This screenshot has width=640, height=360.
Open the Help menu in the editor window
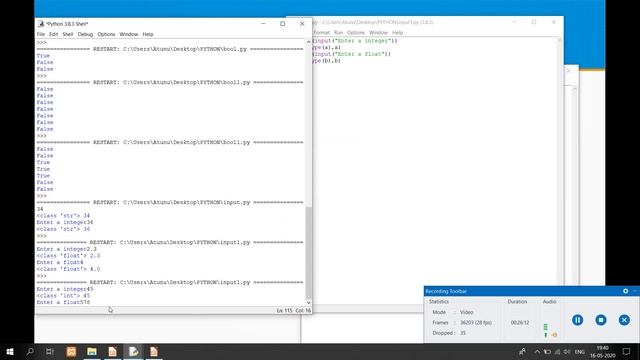pyautogui.click(x=397, y=33)
